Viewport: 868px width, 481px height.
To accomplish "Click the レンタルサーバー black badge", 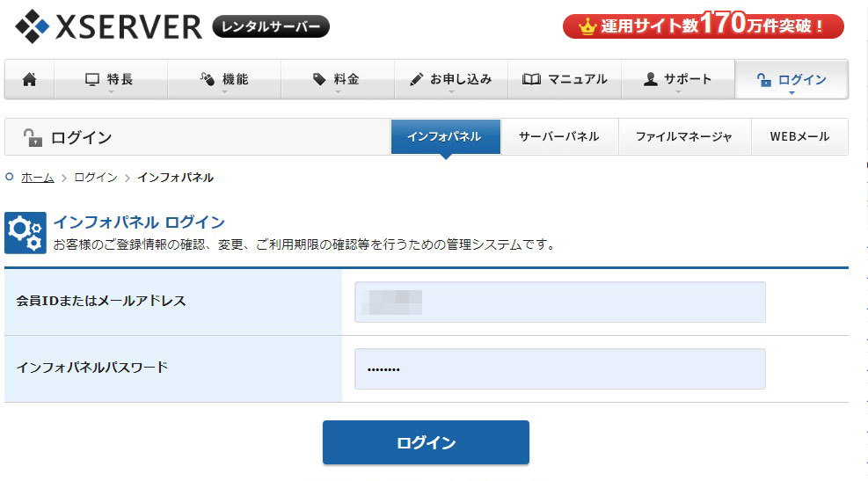I will click(271, 26).
